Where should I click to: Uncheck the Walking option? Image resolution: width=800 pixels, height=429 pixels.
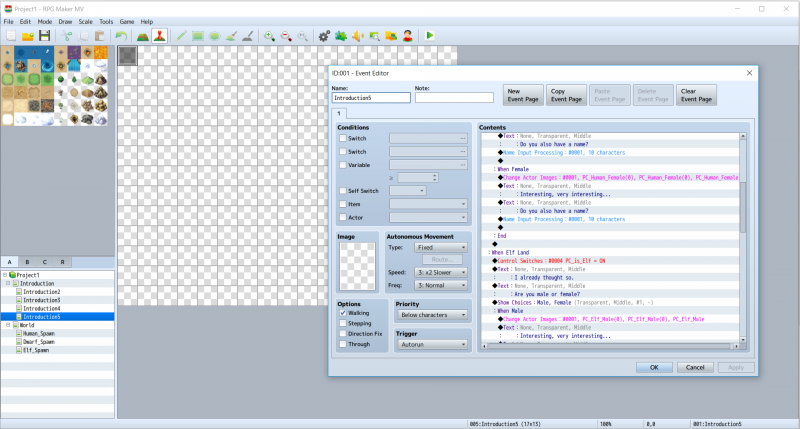pyautogui.click(x=343, y=313)
